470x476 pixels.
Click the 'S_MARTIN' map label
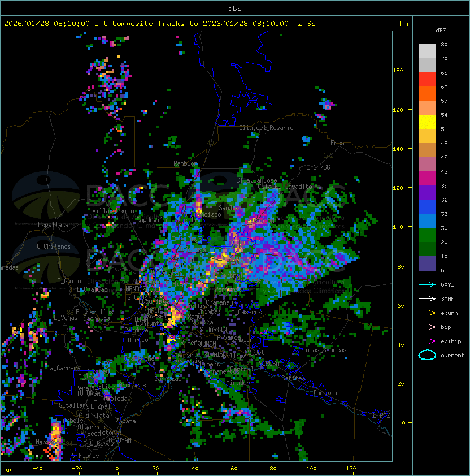(x=213, y=330)
